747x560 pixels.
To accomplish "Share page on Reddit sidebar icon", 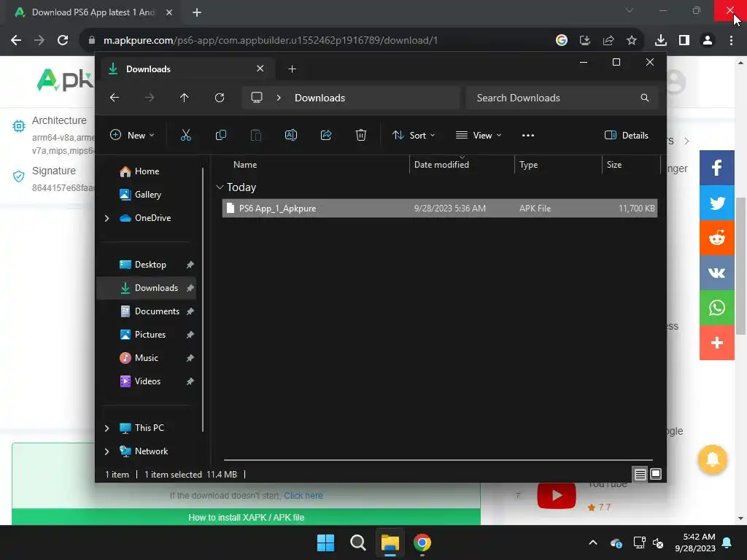I will tap(717, 238).
